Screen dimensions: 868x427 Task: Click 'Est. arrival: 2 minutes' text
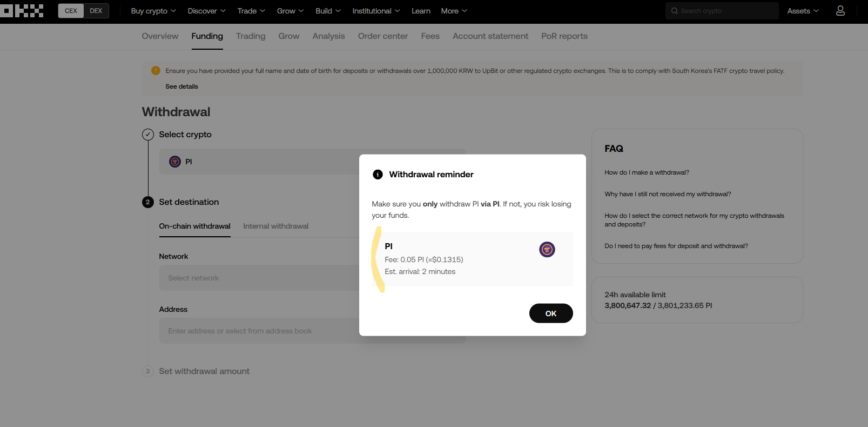[x=420, y=271]
